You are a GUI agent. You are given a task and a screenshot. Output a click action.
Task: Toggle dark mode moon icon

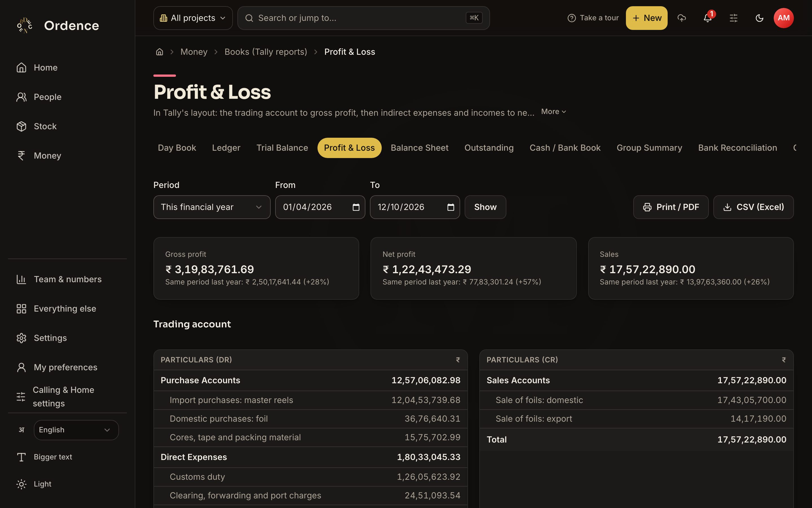pos(759,18)
